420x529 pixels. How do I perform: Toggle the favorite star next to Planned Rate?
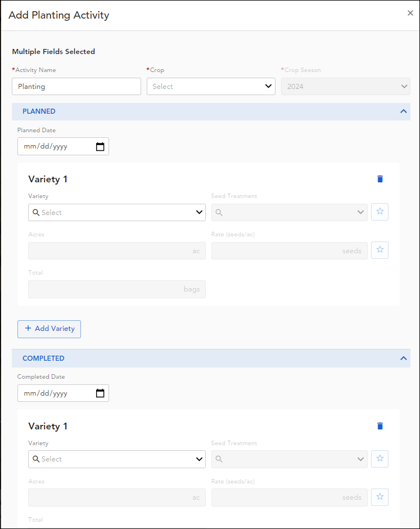[380, 250]
